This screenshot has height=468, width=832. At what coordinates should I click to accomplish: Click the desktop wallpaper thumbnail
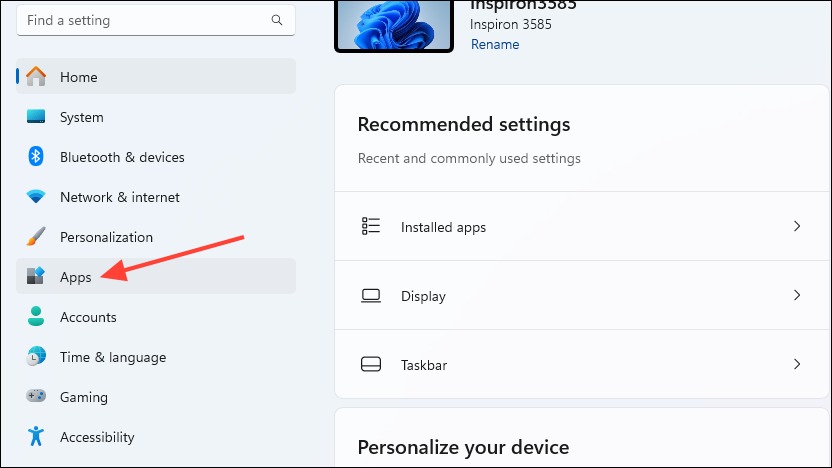click(394, 24)
